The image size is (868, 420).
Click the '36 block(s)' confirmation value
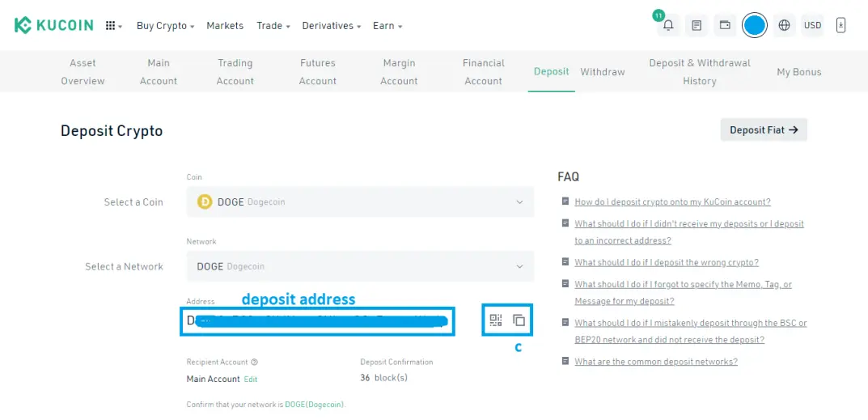point(383,378)
